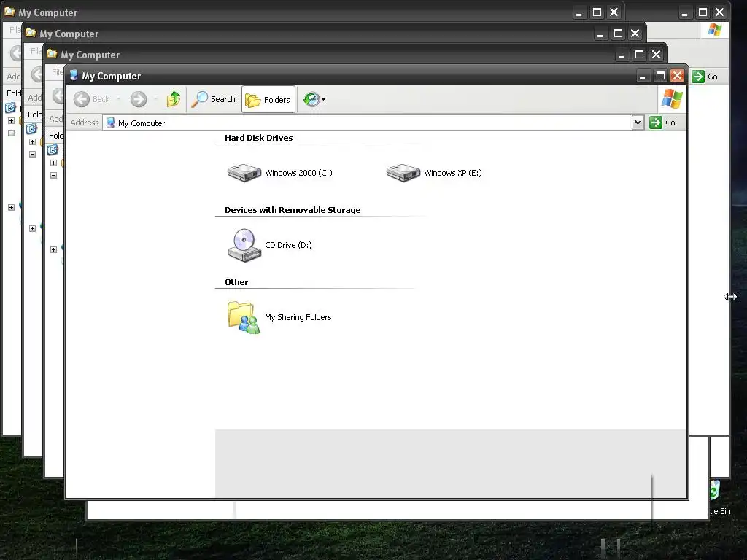Expand the lowest plus node in leftmost folder tree
The height and width of the screenshot is (560, 747).
pyautogui.click(x=11, y=207)
